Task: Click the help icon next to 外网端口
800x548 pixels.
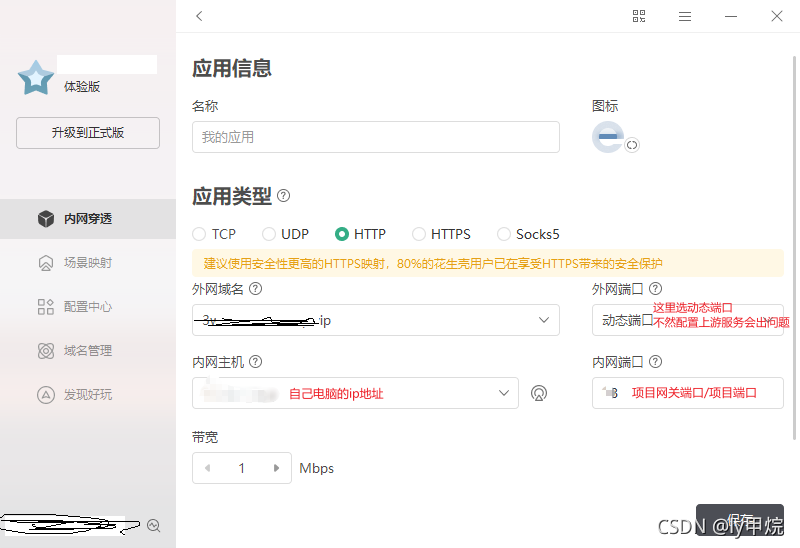Action: [x=655, y=289]
